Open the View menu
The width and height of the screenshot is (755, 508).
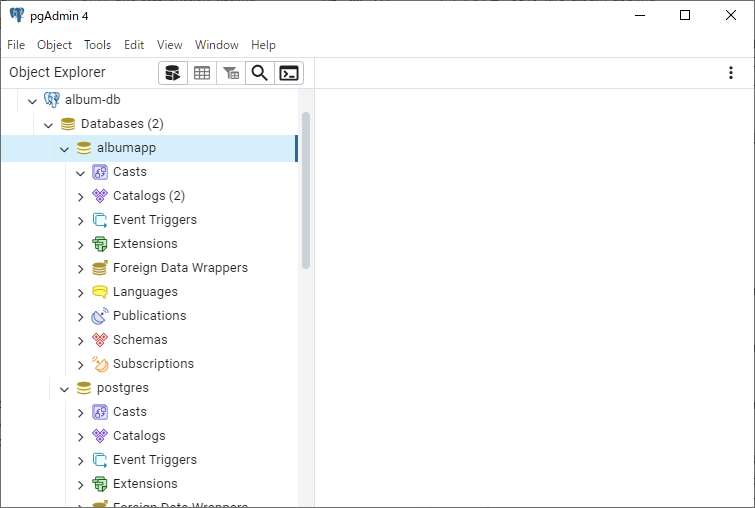click(x=169, y=45)
